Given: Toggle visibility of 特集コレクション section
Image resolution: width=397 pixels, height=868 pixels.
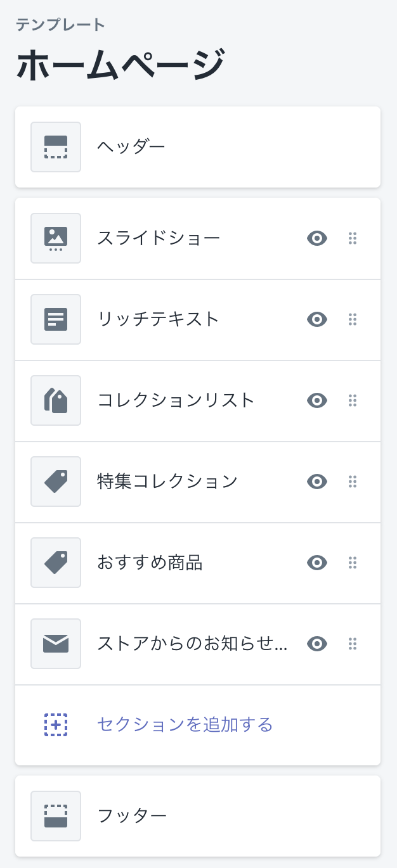Looking at the screenshot, I should [317, 482].
